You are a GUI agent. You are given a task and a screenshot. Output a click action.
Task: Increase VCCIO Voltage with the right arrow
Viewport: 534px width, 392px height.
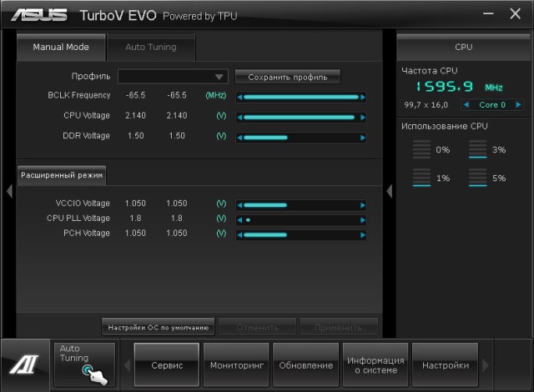363,205
